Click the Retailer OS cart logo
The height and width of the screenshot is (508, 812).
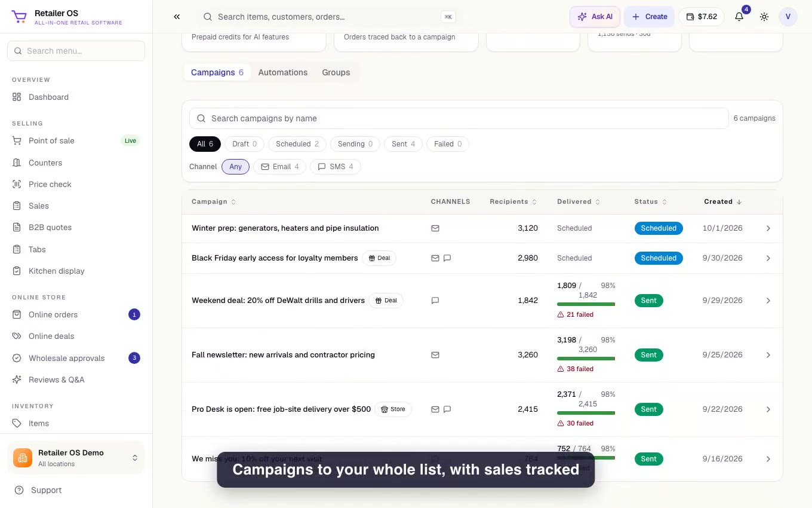[19, 17]
